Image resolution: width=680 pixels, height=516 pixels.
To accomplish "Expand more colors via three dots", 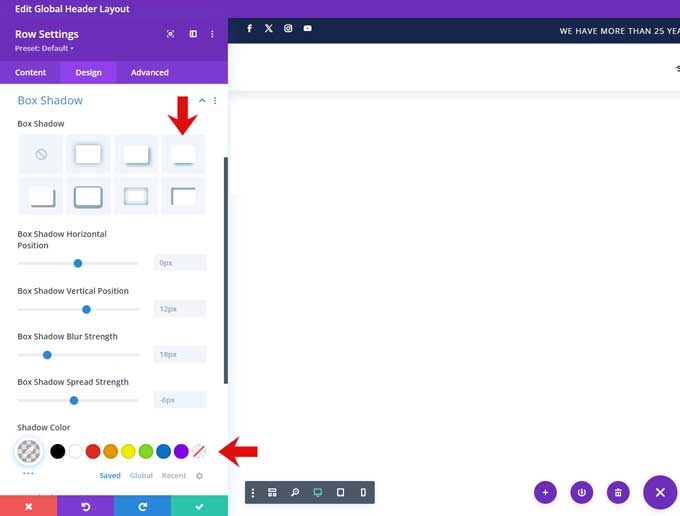I will tap(28, 473).
